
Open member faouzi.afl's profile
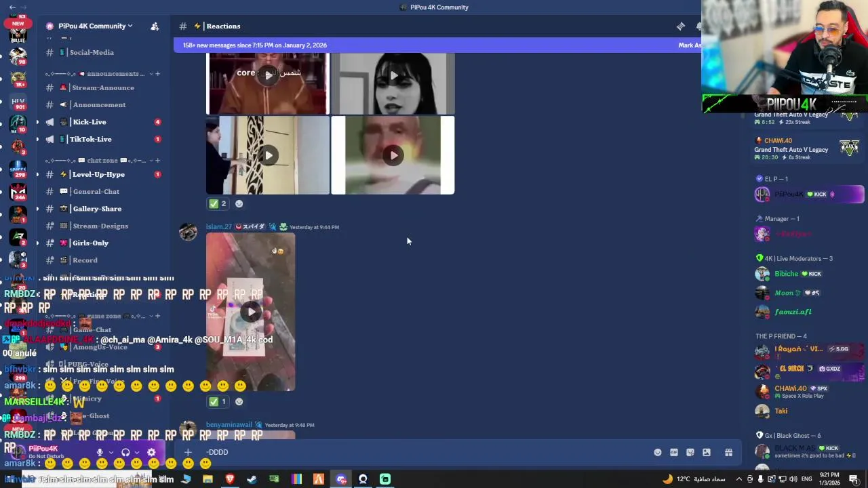click(x=808, y=312)
